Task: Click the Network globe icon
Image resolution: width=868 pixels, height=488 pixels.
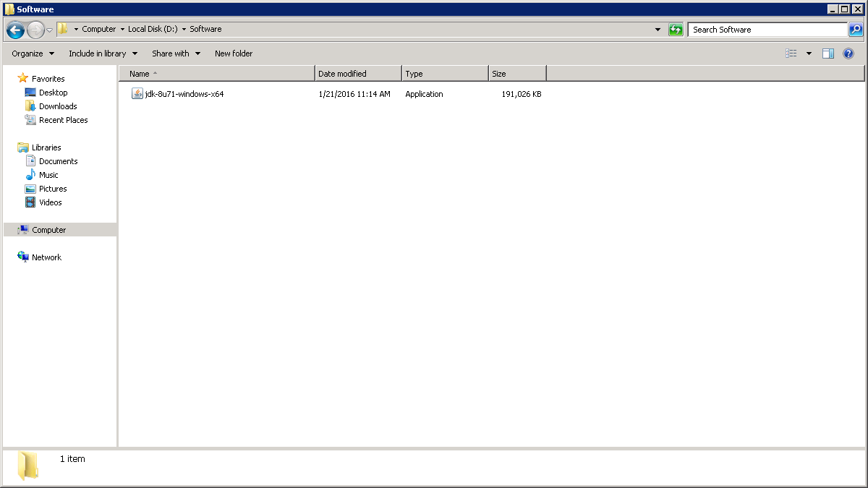Action: tap(23, 257)
